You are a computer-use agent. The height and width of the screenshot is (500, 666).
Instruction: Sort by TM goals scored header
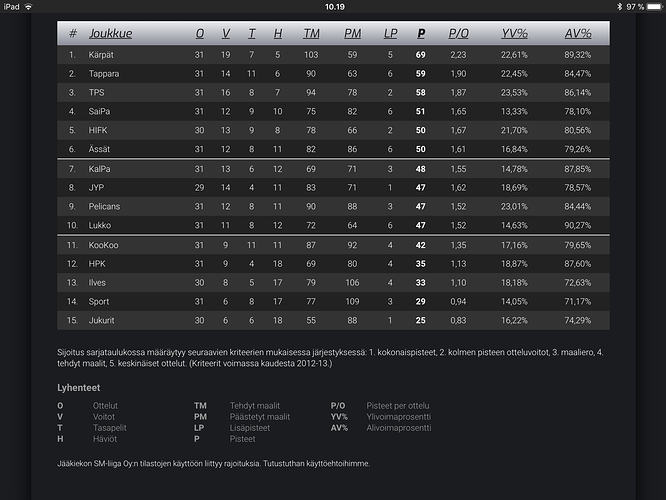(x=311, y=33)
